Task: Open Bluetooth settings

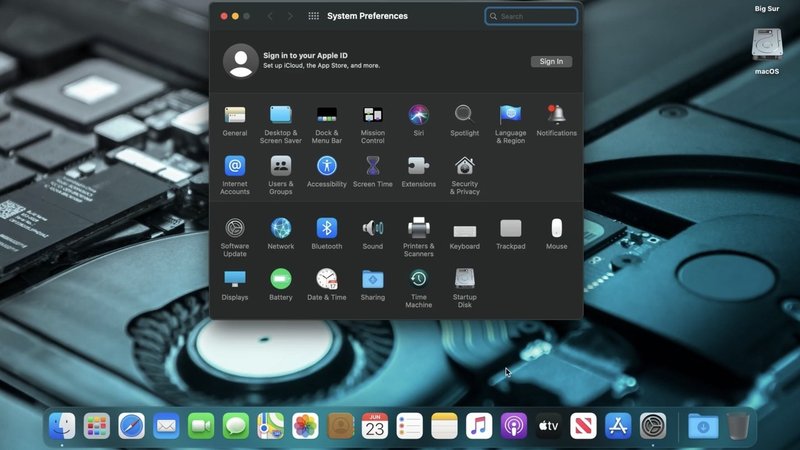Action: pyautogui.click(x=327, y=234)
